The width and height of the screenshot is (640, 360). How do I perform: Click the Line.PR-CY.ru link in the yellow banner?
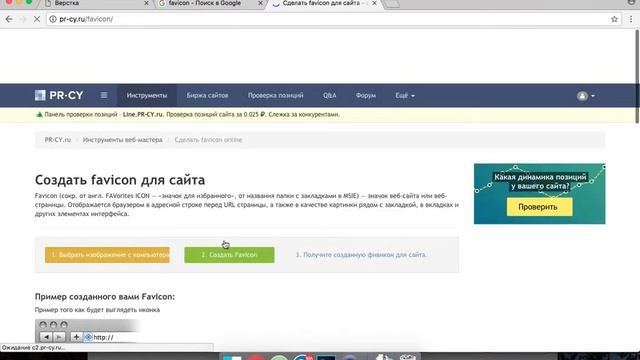143,115
